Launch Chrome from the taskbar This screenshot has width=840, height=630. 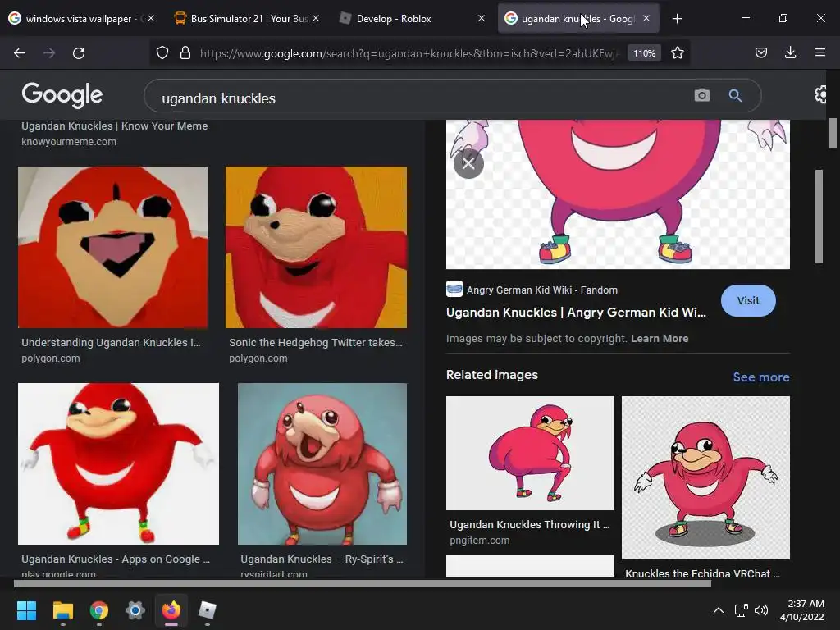pos(99,610)
